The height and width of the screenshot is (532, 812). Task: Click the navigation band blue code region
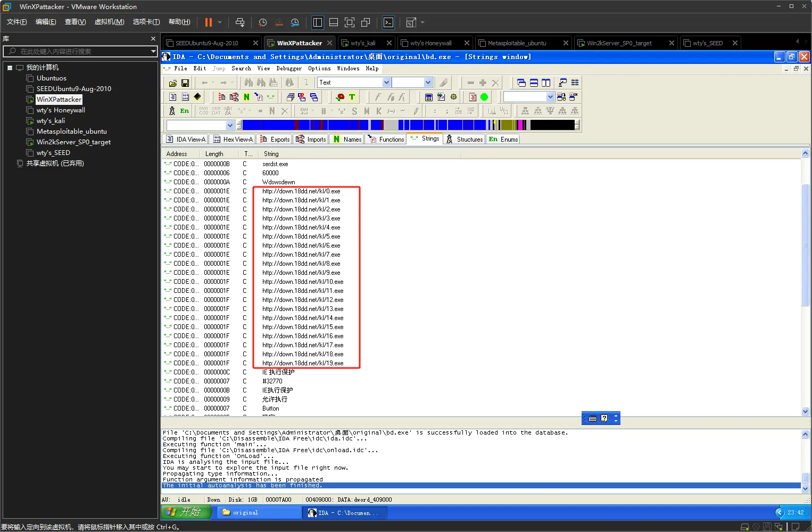[268, 125]
